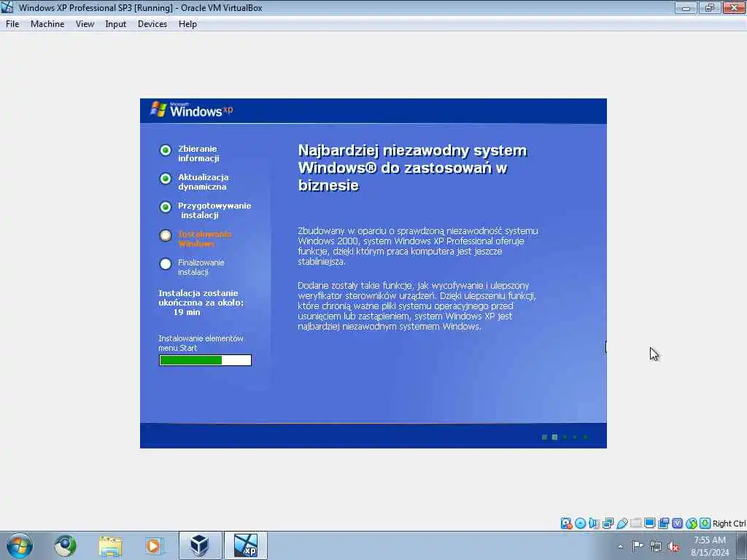
Task: Click the setup installation progress bar
Action: click(x=205, y=360)
